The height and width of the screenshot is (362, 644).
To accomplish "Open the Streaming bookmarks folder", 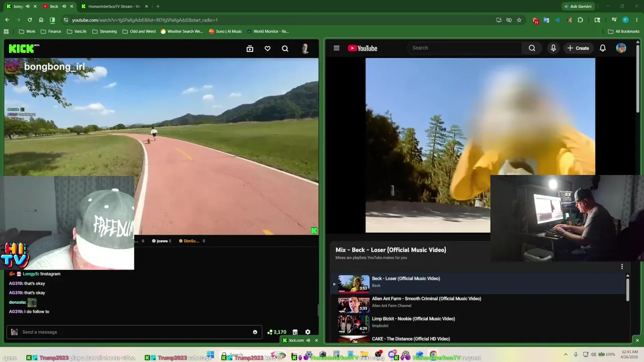I will [104, 31].
